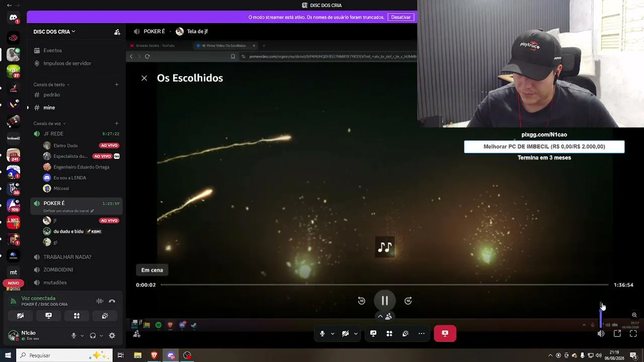The image size is (644, 362).
Task: Open Task View on the taskbar
Action: point(121,355)
